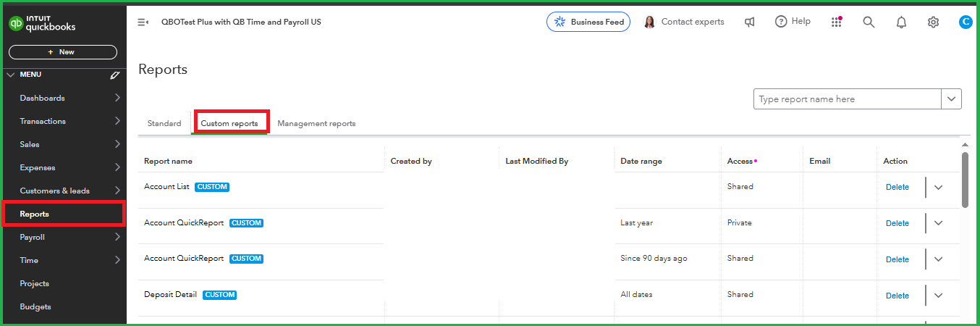Click Contact experts link
Screen dimensions: 980x326
point(693,22)
